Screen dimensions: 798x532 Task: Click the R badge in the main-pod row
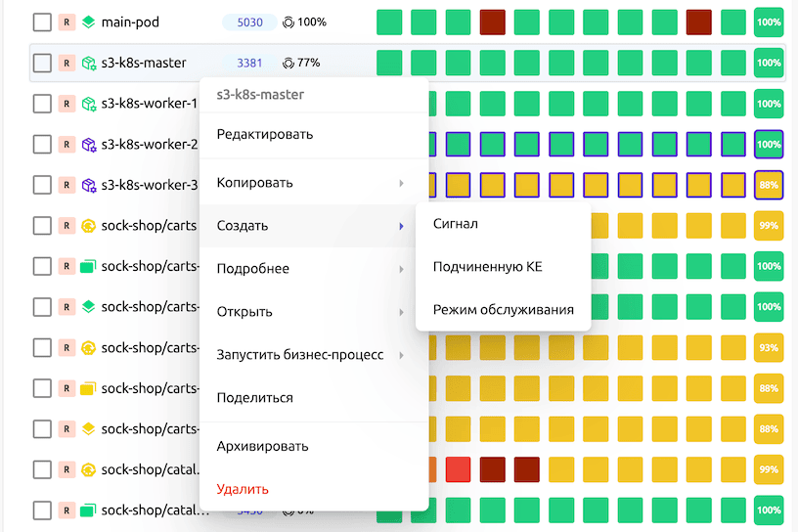coord(66,22)
